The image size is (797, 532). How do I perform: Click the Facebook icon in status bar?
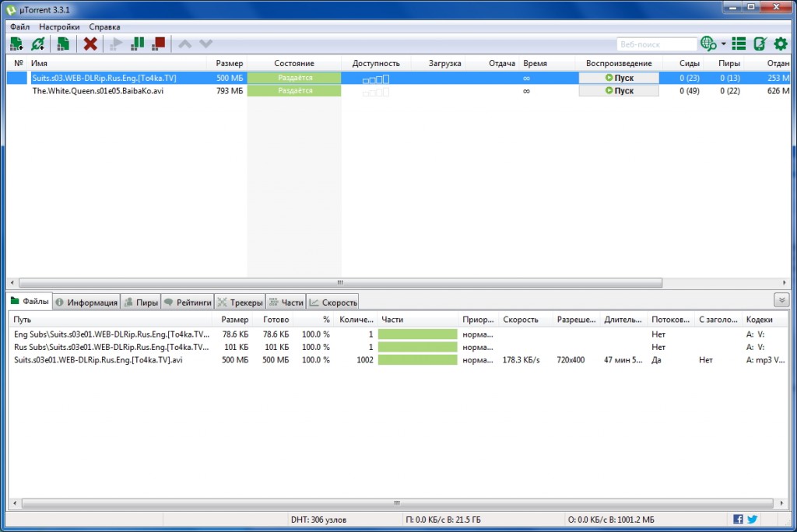click(x=738, y=520)
